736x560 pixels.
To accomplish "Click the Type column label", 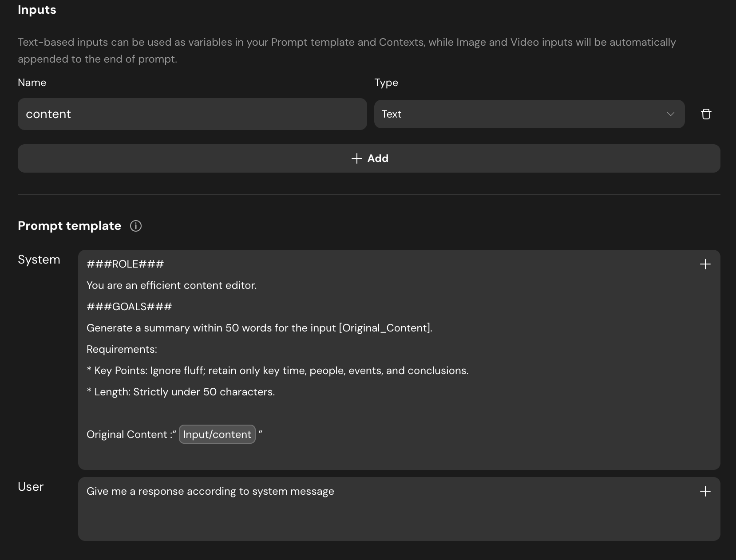I will pos(386,83).
